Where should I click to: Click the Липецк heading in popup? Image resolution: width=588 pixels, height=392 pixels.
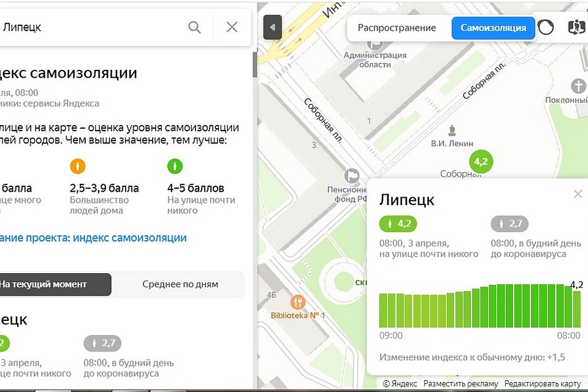(x=407, y=200)
